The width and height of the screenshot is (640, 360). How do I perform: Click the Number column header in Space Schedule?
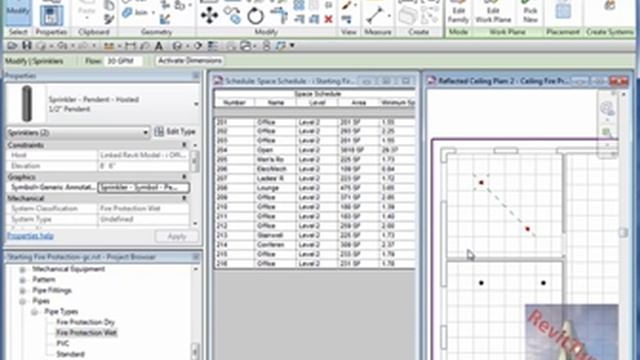pos(234,102)
